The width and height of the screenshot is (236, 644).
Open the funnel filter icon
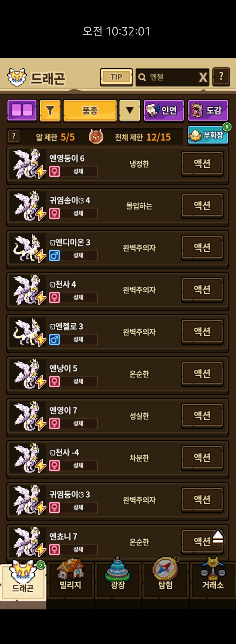(50, 111)
